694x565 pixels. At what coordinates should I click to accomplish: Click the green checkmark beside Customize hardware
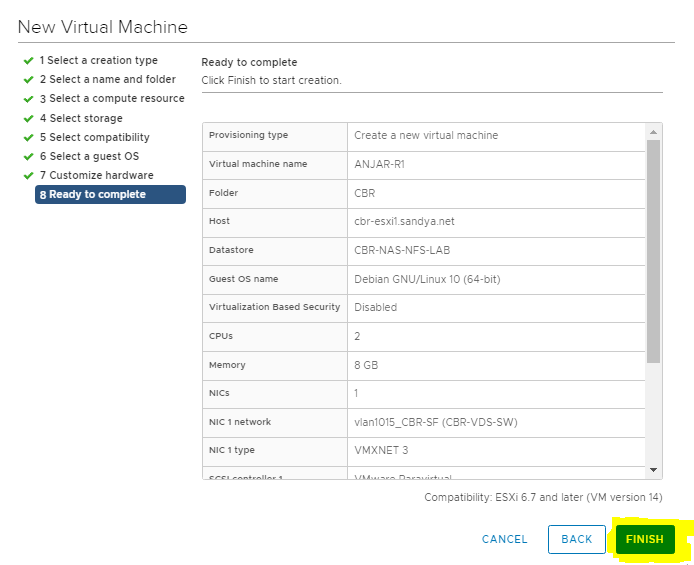click(28, 176)
